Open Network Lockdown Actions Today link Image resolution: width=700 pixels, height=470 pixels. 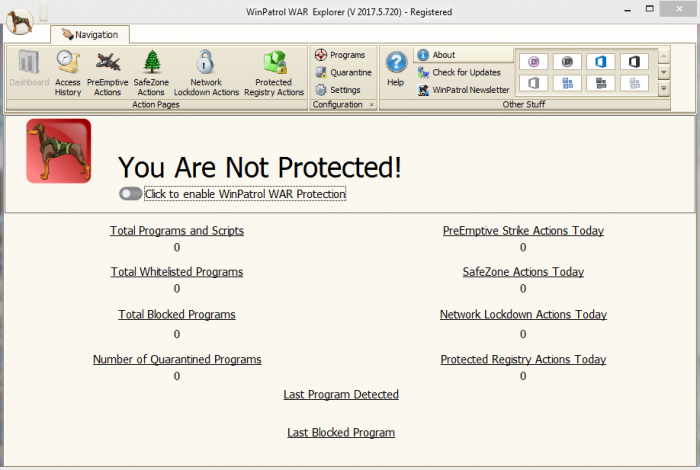click(x=523, y=315)
